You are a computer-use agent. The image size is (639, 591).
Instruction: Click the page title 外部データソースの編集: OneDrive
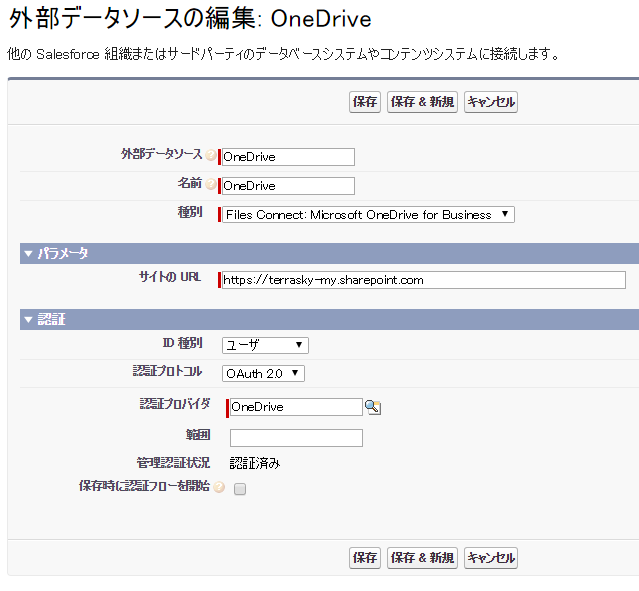point(190,19)
